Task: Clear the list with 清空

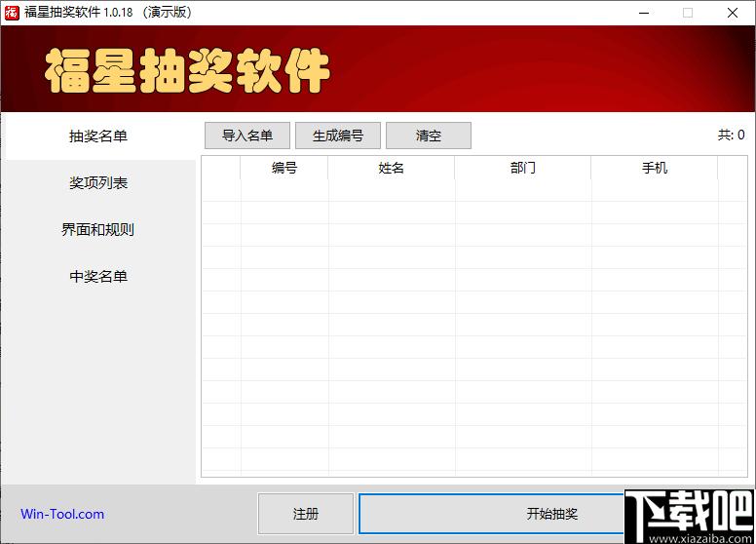Action: (429, 136)
